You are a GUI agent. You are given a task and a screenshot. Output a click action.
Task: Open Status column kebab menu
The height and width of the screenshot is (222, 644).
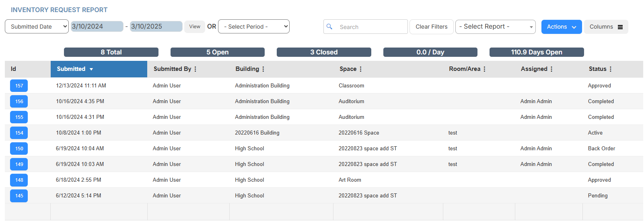pyautogui.click(x=611, y=69)
